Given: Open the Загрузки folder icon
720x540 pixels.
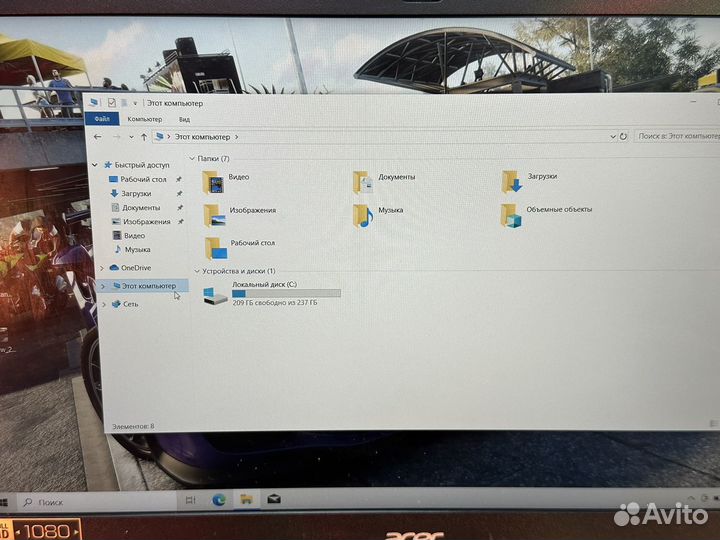Looking at the screenshot, I should pos(512,181).
